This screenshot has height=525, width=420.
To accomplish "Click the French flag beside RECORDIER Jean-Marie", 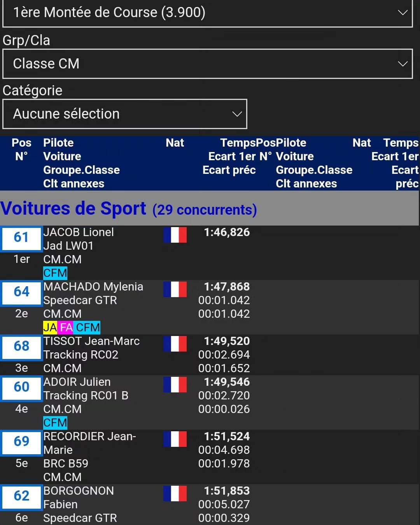I will tap(175, 439).
